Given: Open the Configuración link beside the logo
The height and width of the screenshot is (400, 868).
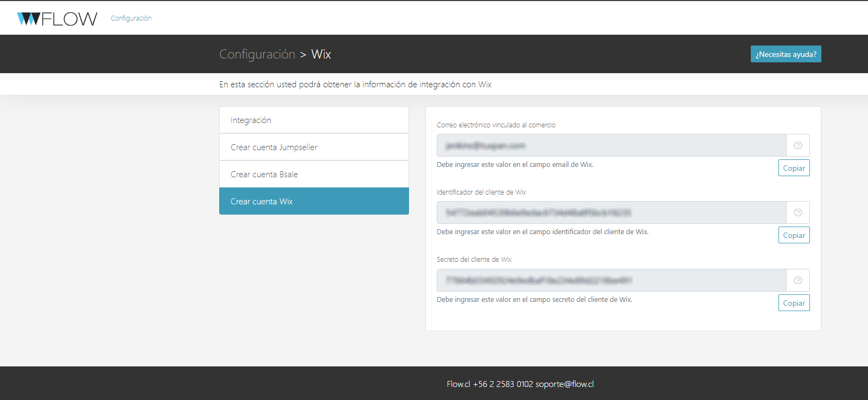Looking at the screenshot, I should (x=131, y=18).
